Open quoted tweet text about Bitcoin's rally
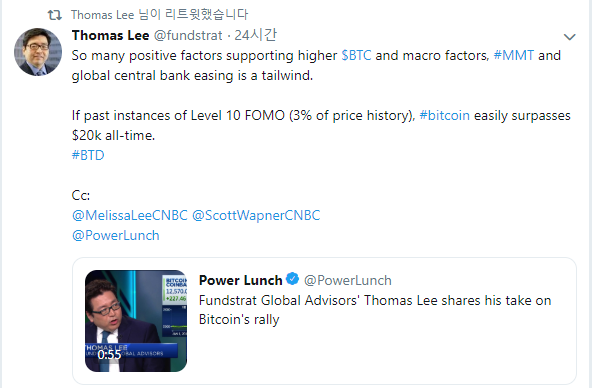The width and height of the screenshot is (592, 388). click(375, 310)
